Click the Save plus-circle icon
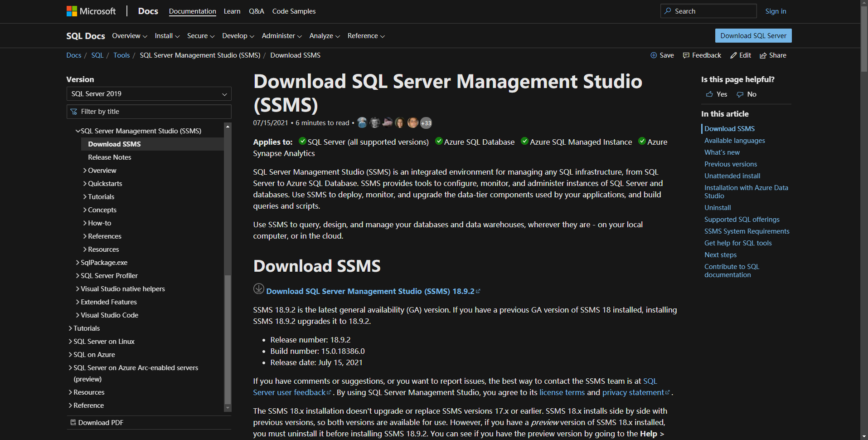This screenshot has width=868, height=440. [x=654, y=55]
